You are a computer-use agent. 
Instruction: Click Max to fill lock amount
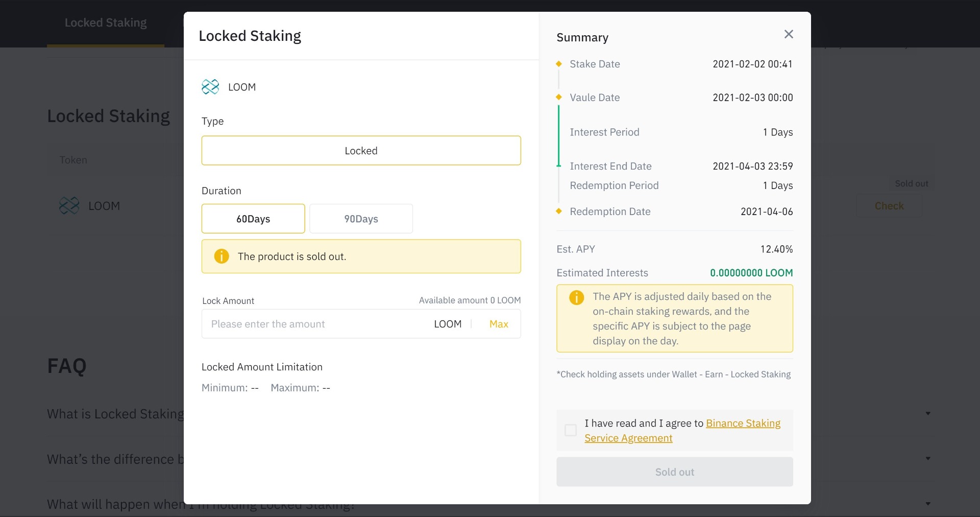[499, 324]
